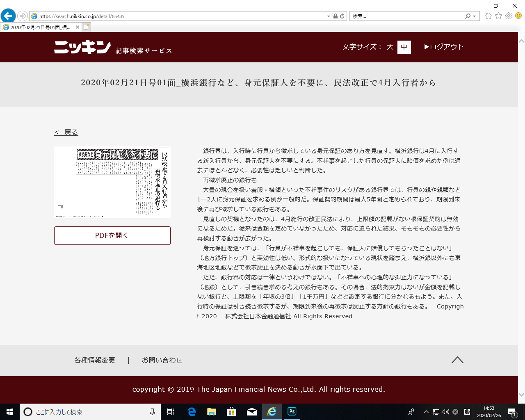Click the page-top up chevron icon
The image size is (525, 420).
[x=457, y=360]
